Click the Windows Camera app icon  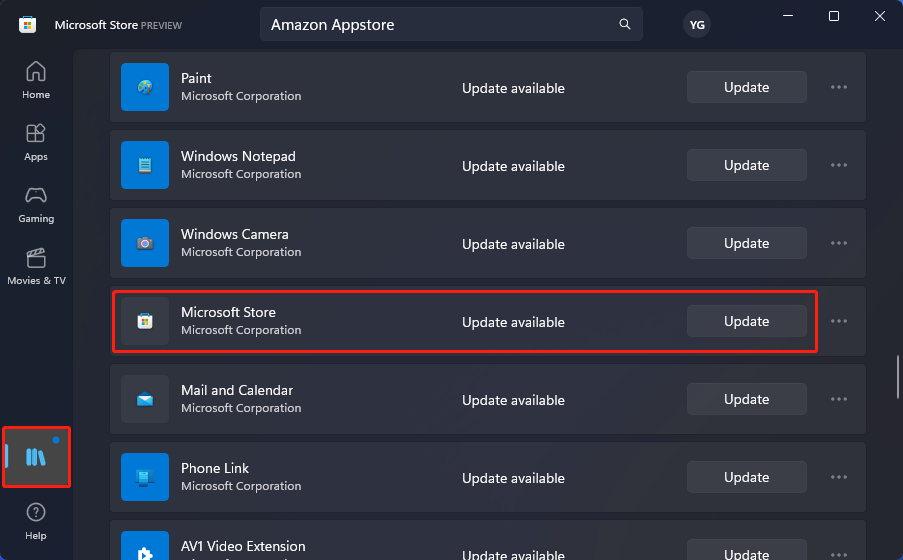145,243
